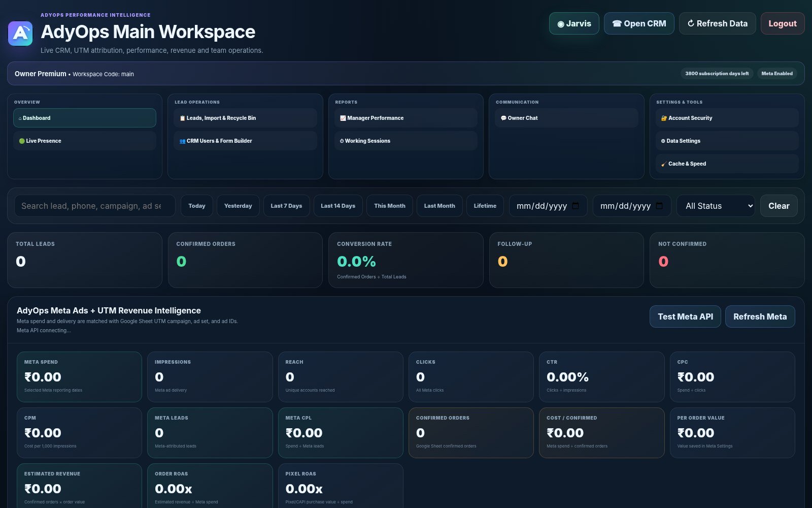
Task: Click the 3800 subscription days left badge
Action: click(717, 74)
